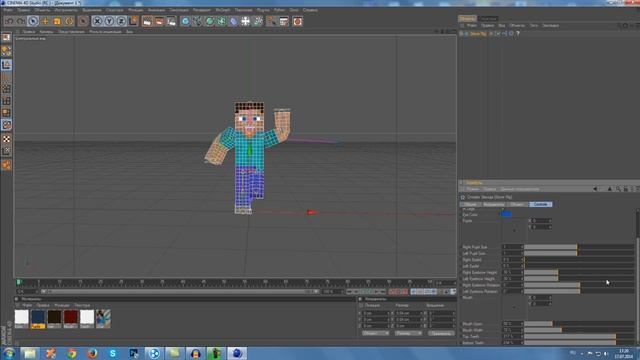640x360 pixels.
Task: Click the Mouth 2D position pad
Action: point(514,307)
